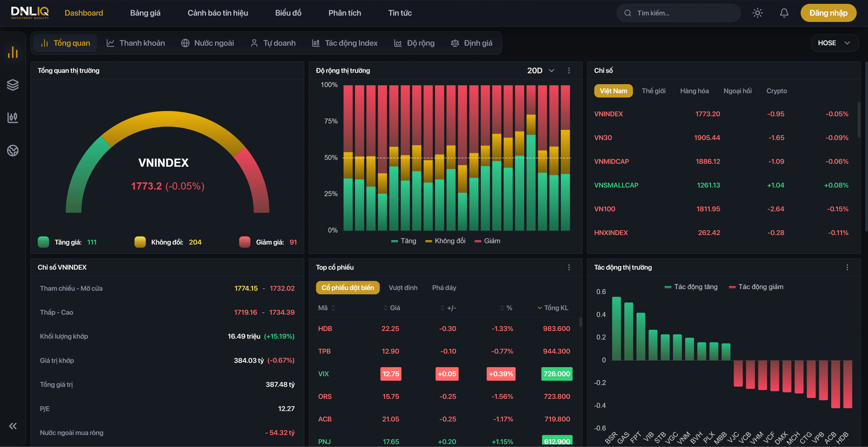Sort by +/- column
Viewport: 868px width, 447px height.
[x=448, y=308]
